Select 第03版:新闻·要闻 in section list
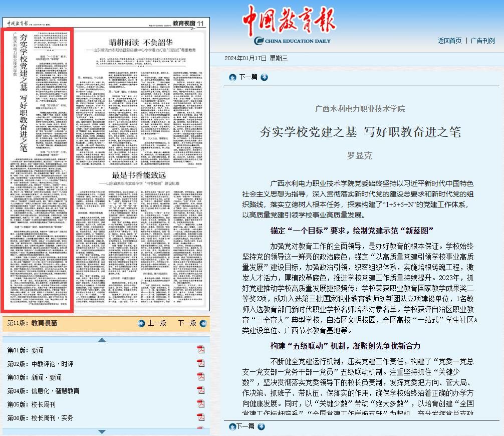Image resolution: width=504 pixels, height=436 pixels. point(35,377)
